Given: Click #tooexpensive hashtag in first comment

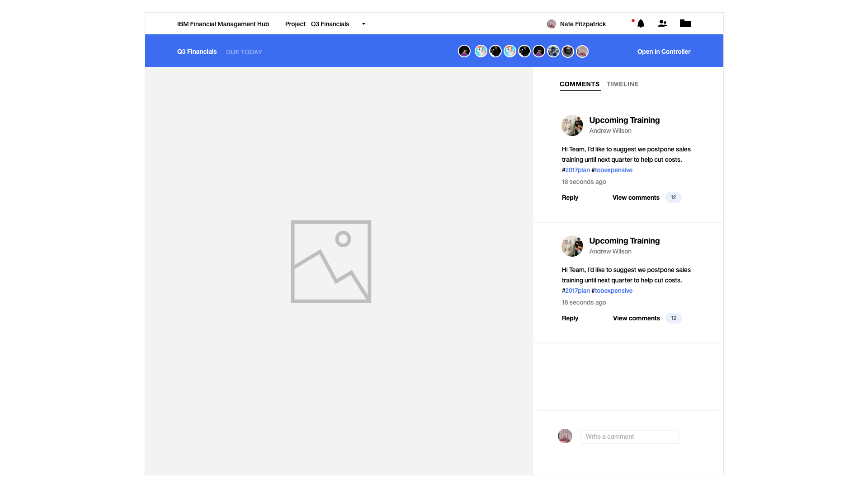Looking at the screenshot, I should tap(612, 170).
